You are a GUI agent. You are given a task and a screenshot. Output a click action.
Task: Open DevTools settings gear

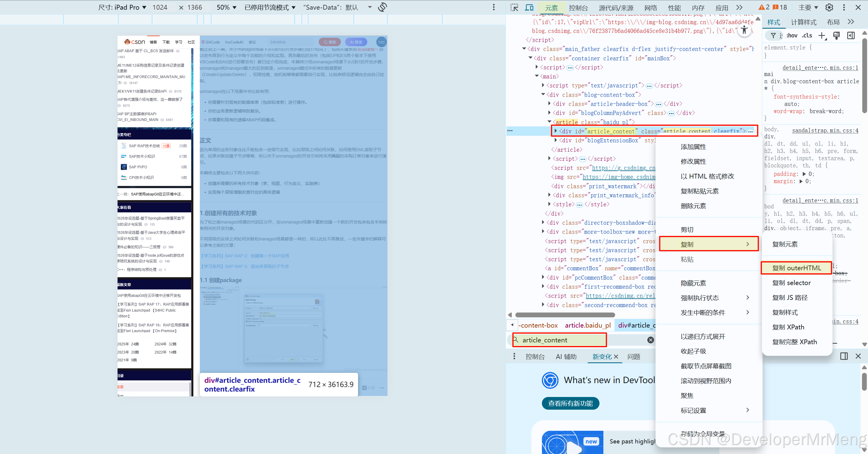click(x=829, y=8)
